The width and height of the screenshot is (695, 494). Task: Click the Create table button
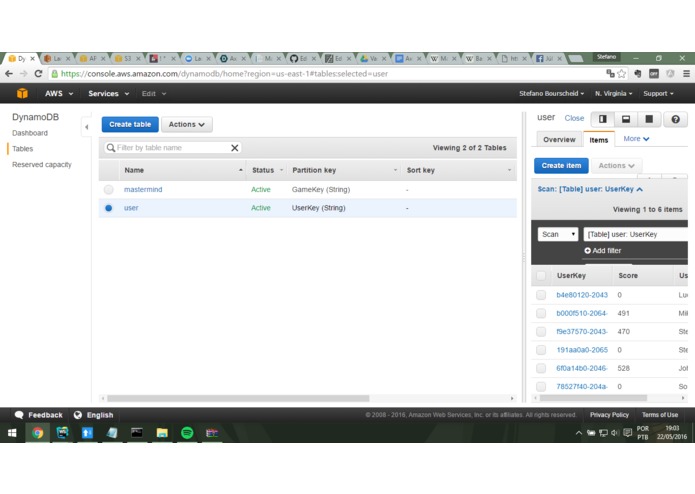point(130,124)
